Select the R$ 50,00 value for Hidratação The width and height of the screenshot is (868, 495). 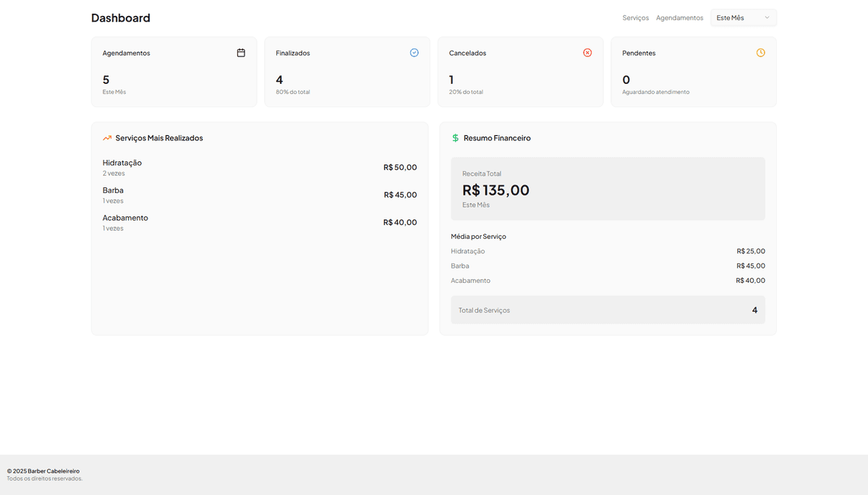tap(400, 166)
